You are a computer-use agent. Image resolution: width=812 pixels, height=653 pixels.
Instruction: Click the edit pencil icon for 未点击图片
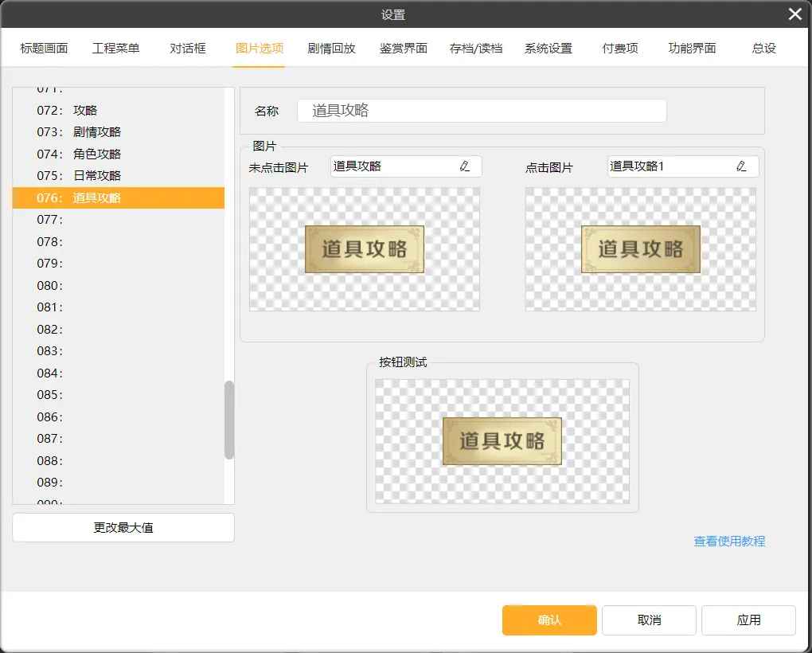click(465, 166)
